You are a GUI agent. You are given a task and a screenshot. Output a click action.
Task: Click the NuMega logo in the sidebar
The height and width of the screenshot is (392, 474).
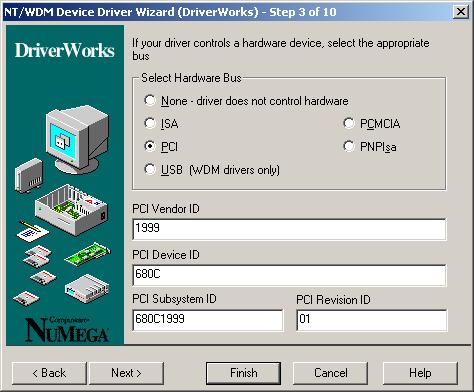[x=67, y=329]
